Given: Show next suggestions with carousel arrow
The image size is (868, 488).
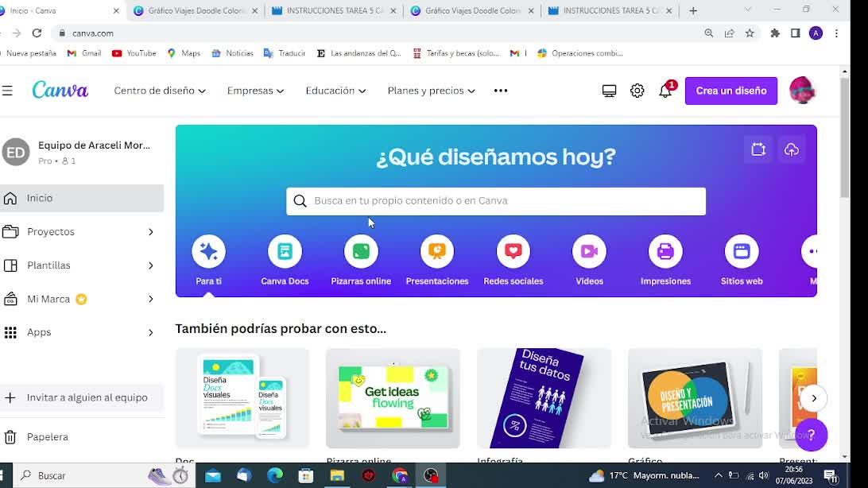Looking at the screenshot, I should pos(814,398).
